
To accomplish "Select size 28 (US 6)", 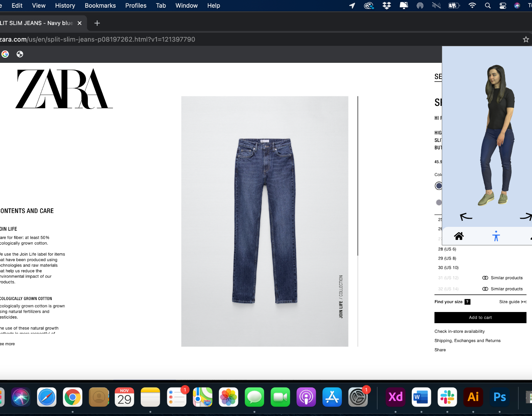I will 447,249.
